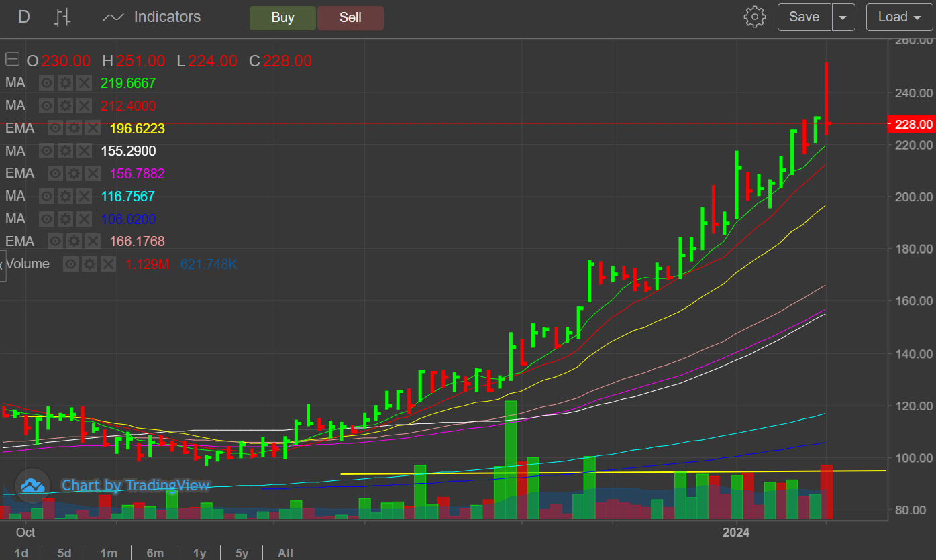Open settings for EMA 156.7882
The width and height of the screenshot is (936, 560).
tap(74, 173)
